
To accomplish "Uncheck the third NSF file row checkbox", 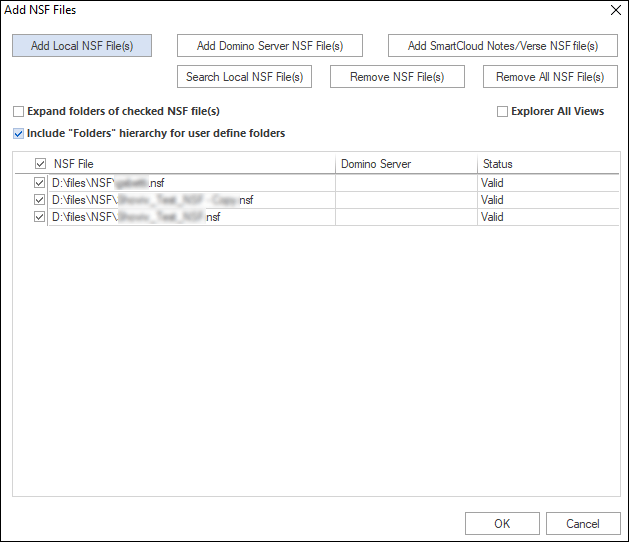I will (x=39, y=217).
